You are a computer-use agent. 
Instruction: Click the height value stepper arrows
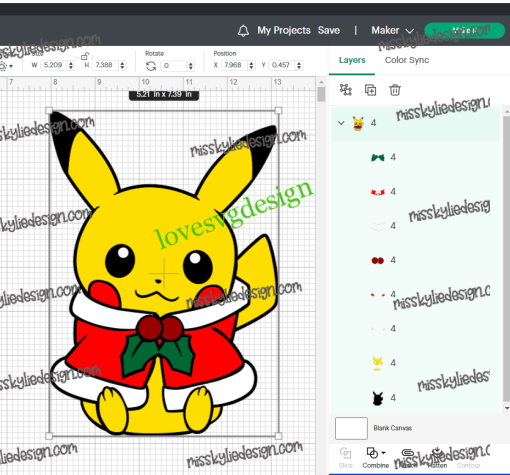(x=122, y=65)
